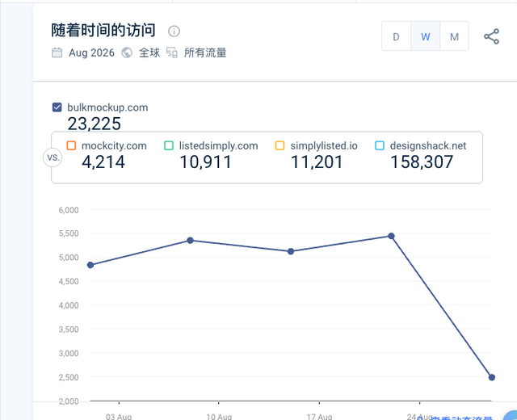
Task: Uncheck the bulkmockup.com checkbox
Action: [57, 107]
